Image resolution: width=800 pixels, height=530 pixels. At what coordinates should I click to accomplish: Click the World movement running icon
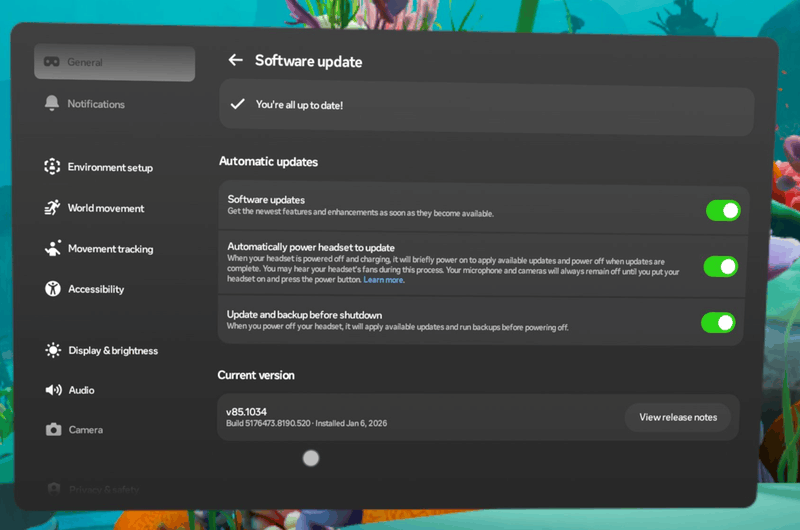52,207
